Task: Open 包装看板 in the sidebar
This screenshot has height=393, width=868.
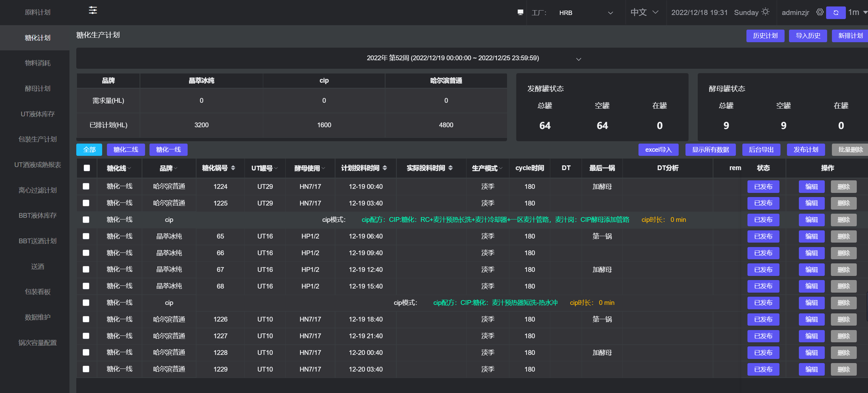Action: coord(37,292)
